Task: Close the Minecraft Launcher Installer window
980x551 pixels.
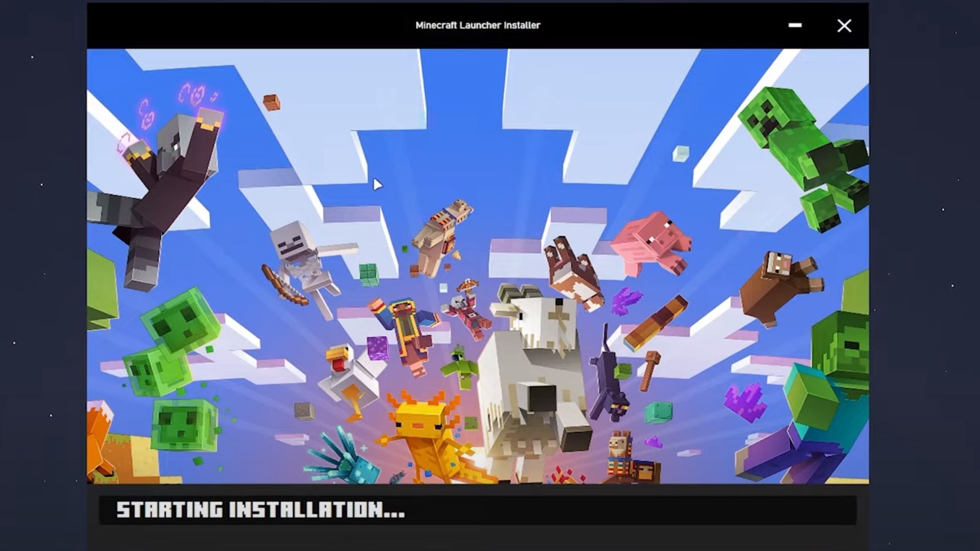Action: click(844, 26)
